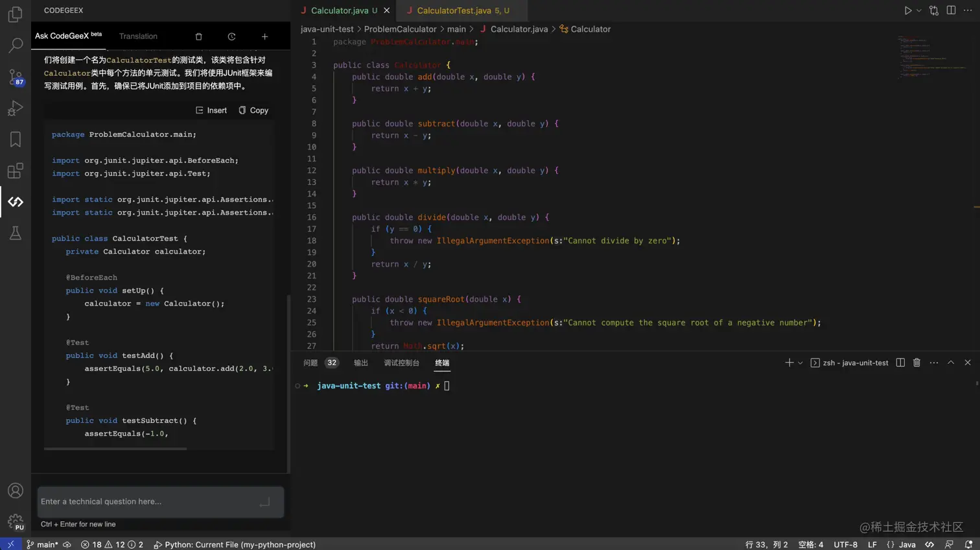Maximize panel with the up chevron
Viewport: 980px width, 550px height.
click(951, 363)
